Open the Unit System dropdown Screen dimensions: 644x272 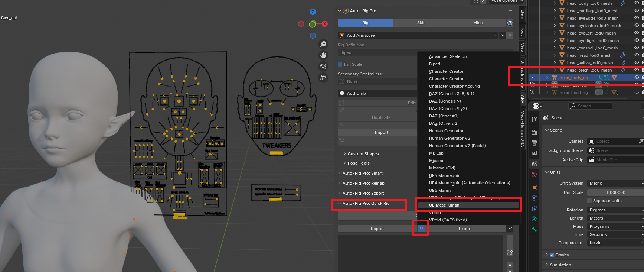click(615, 183)
